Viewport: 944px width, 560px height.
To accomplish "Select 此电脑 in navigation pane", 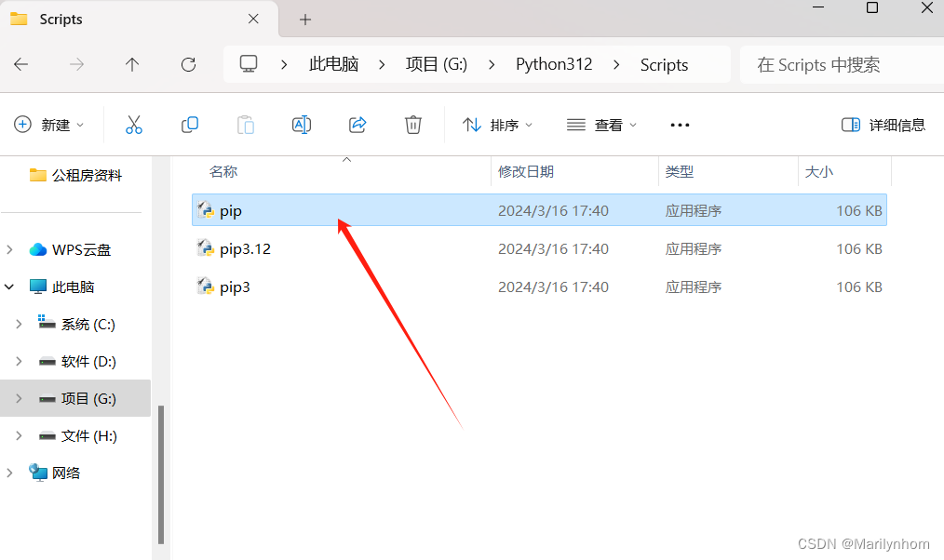I will [x=73, y=287].
